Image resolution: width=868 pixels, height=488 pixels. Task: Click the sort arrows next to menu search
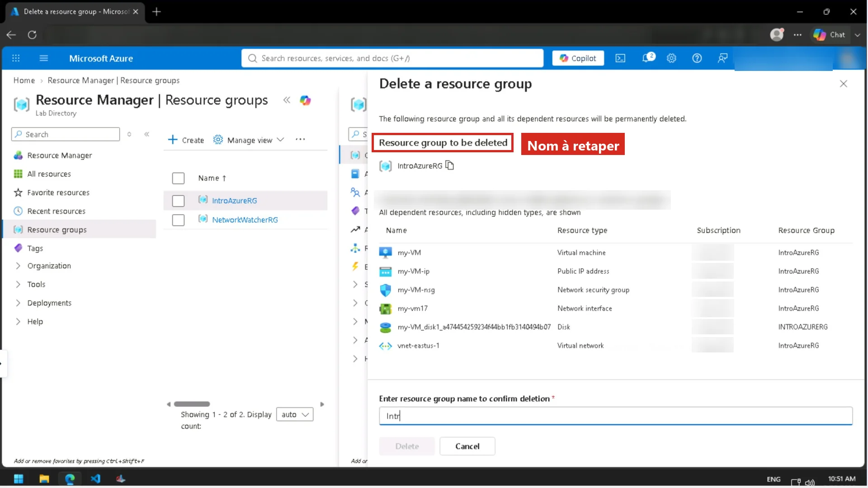click(129, 134)
